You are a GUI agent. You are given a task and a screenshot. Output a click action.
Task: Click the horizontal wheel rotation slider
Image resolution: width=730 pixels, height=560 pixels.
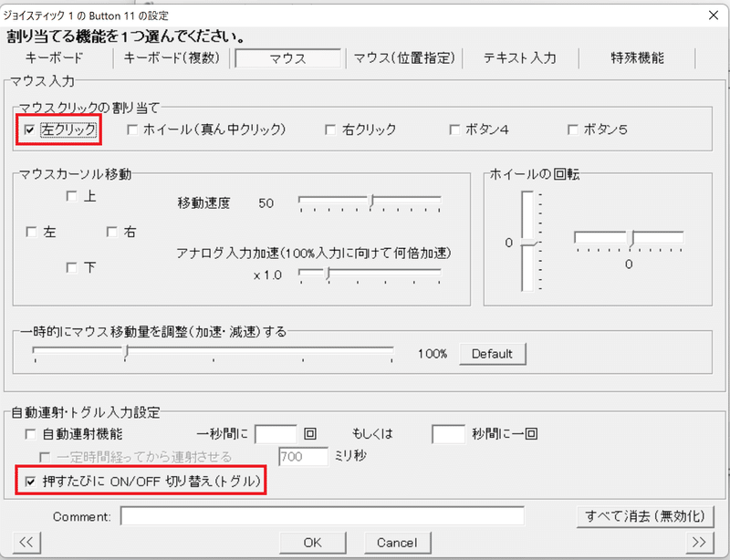[629, 237]
